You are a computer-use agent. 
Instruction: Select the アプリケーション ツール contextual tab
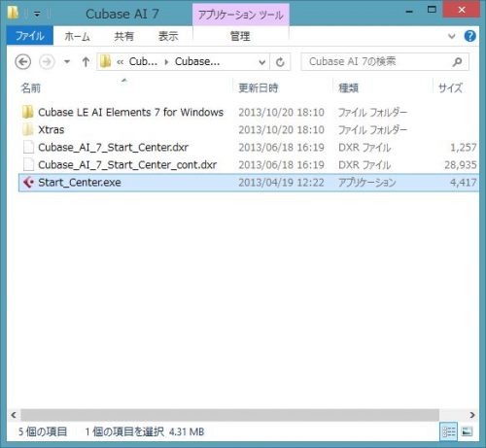(x=240, y=15)
